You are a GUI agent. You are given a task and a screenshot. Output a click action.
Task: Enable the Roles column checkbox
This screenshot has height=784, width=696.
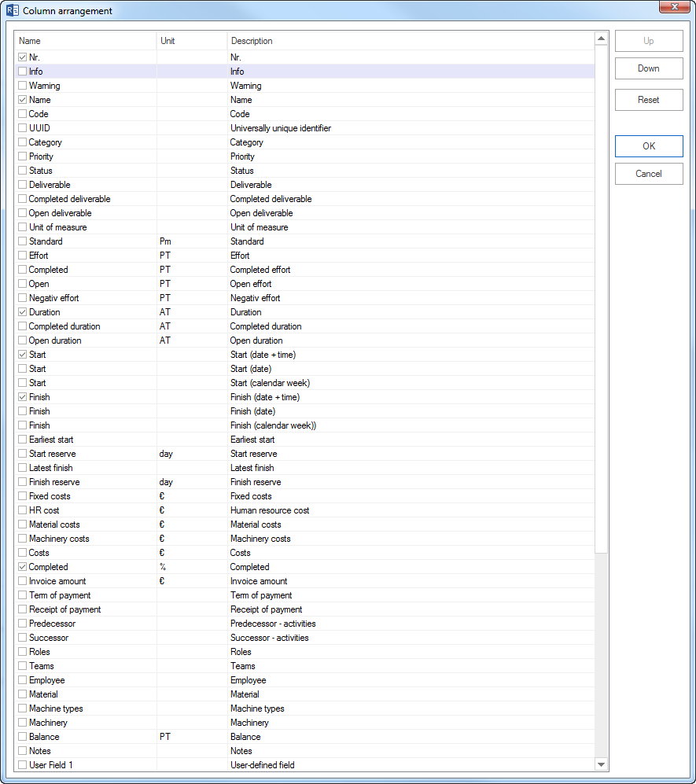coord(23,652)
